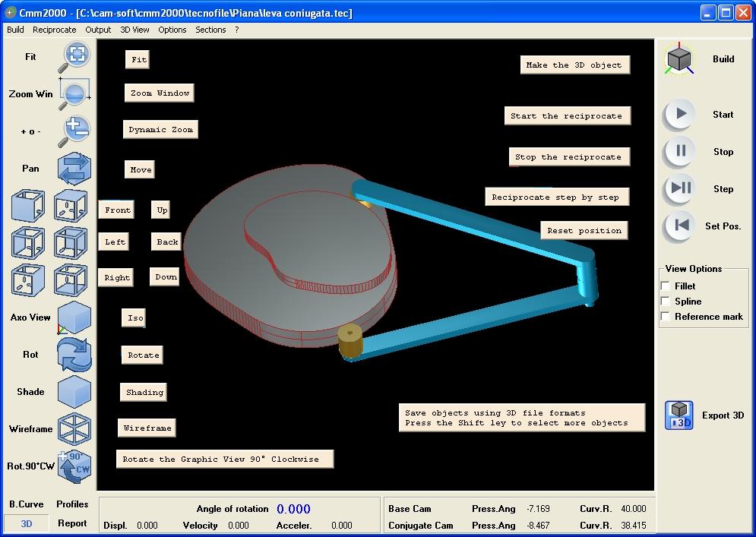Switch to Wireframe cube icon
Viewport: 756px width, 537px height.
click(74, 429)
